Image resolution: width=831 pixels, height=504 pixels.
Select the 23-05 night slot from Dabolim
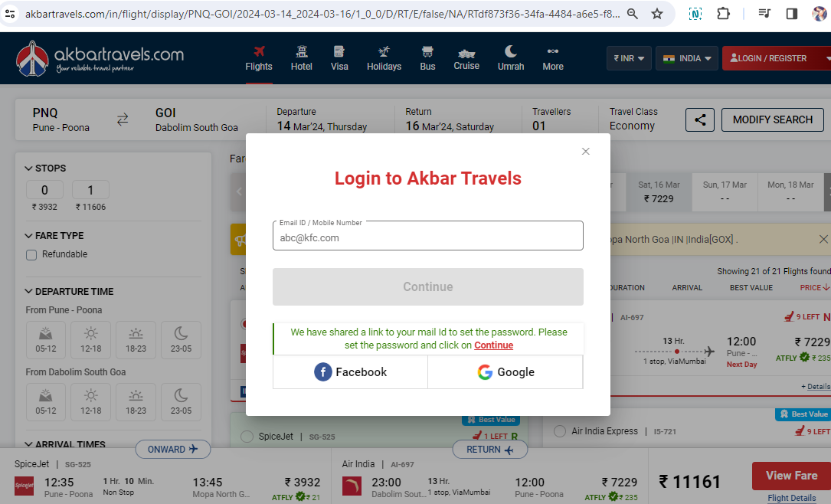181,401
